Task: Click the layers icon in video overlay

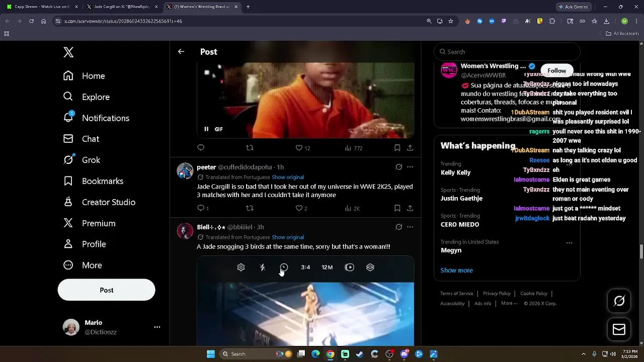Action: 370,267
